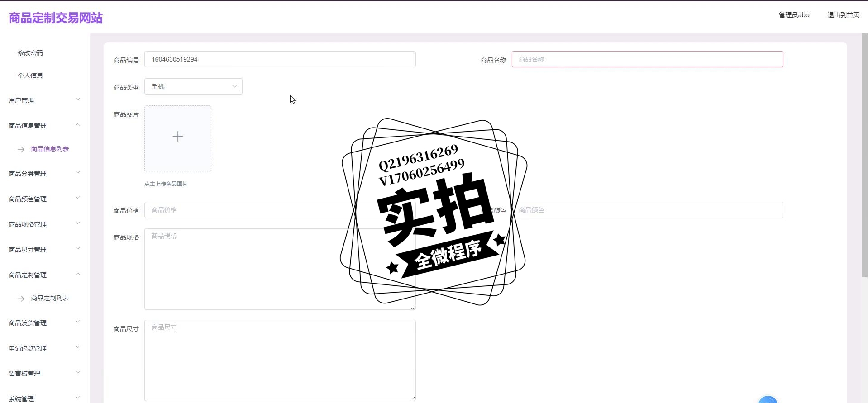Image resolution: width=868 pixels, height=403 pixels.
Task: Focus the 商品名称 input field
Action: 647,59
